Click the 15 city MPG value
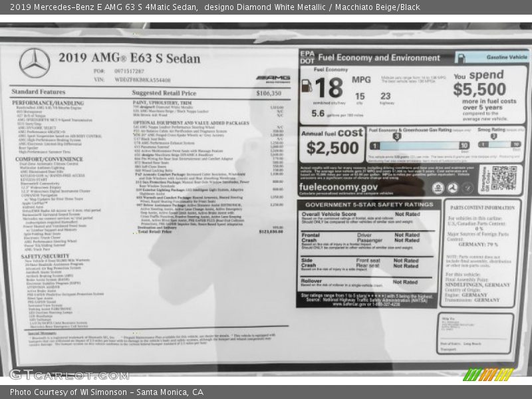This screenshot has height=399, width=532. pos(360,96)
